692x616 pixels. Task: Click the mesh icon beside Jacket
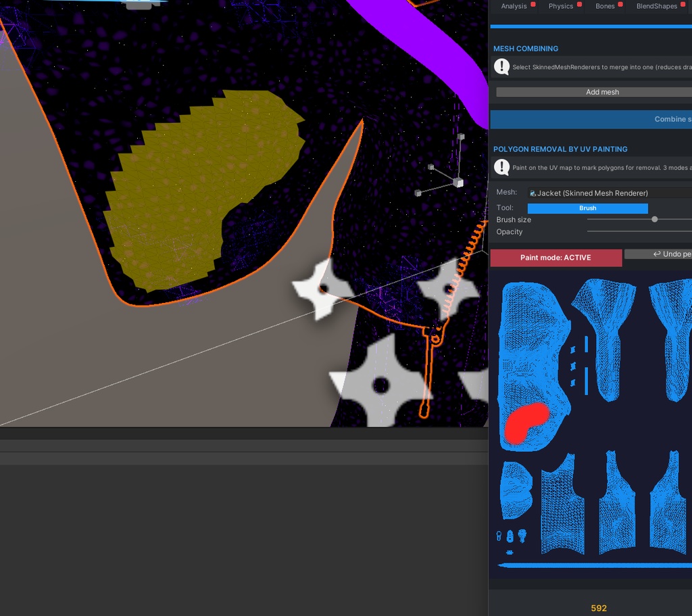click(533, 193)
